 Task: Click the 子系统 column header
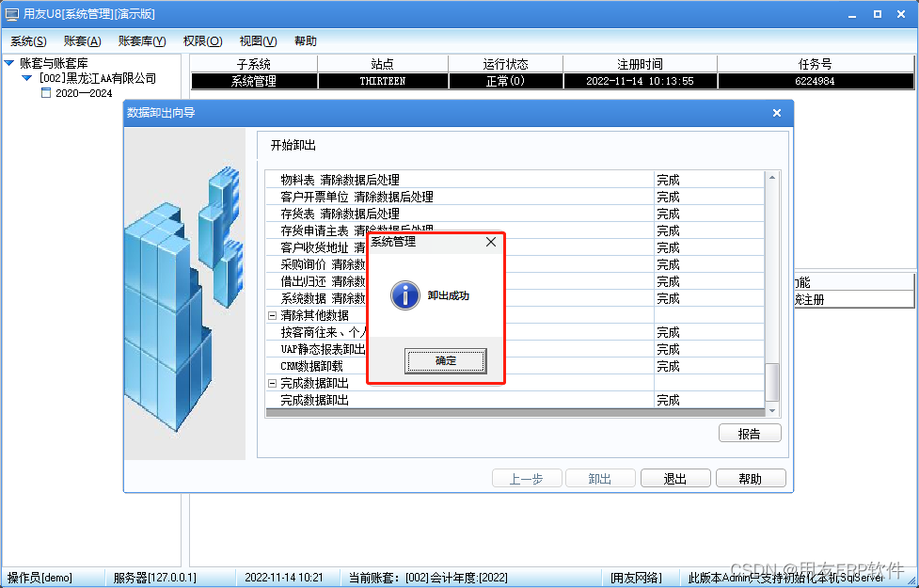pos(254,64)
